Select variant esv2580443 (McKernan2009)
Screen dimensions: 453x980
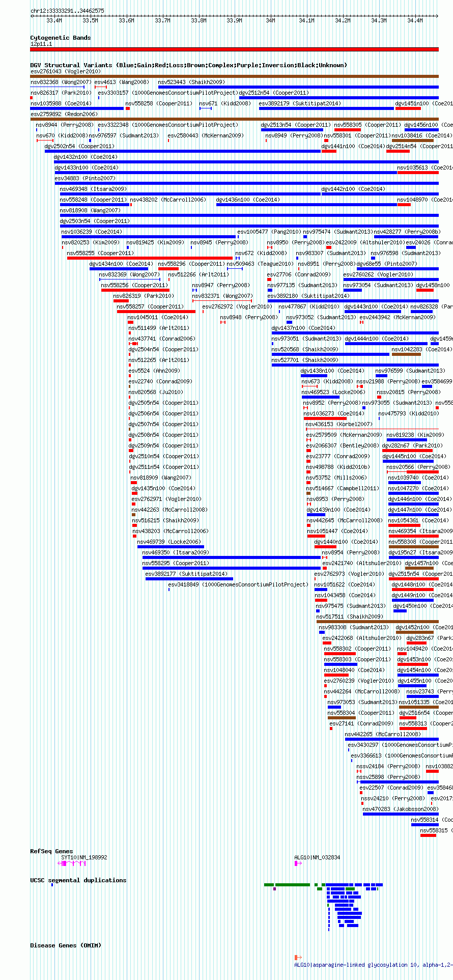coord(168,141)
